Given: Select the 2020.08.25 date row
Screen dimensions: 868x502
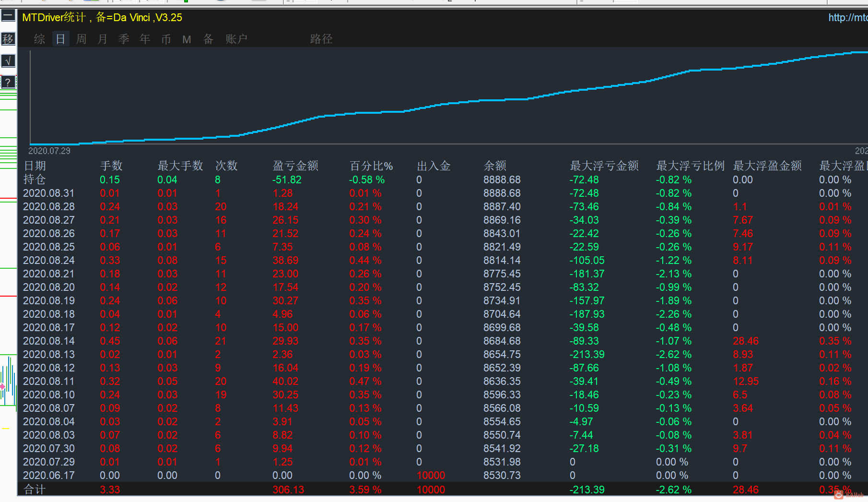Looking at the screenshot, I should (49, 247).
